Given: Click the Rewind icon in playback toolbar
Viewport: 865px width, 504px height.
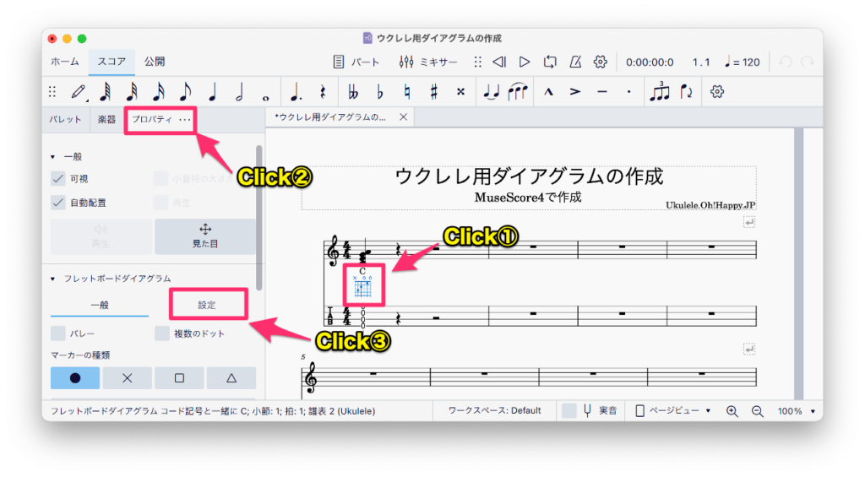Looking at the screenshot, I should point(499,62).
